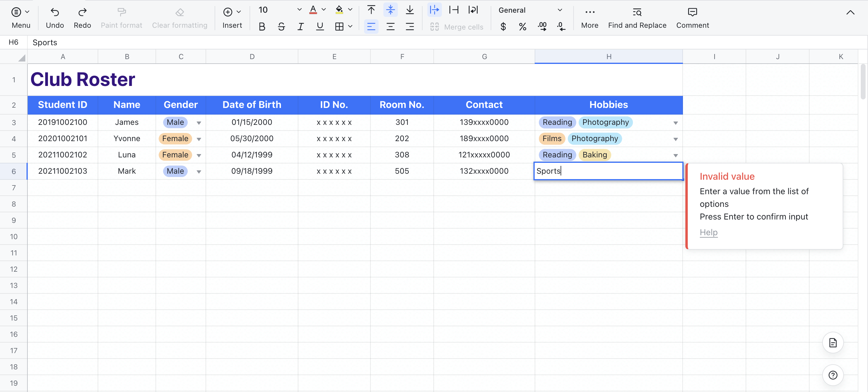Toggle bottom vertical alignment
This screenshot has height=392, width=868.
click(410, 10)
